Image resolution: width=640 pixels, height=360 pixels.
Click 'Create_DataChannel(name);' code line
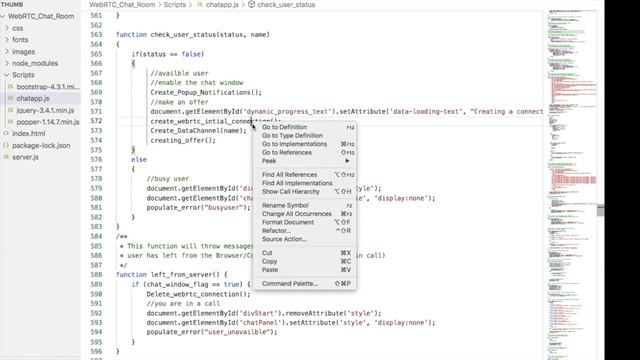click(198, 131)
